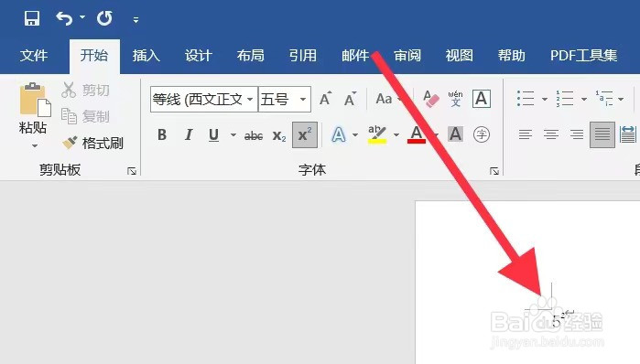The height and width of the screenshot is (364, 640).
Task: Expand the 粘贴 options arrow
Action: tap(34, 145)
